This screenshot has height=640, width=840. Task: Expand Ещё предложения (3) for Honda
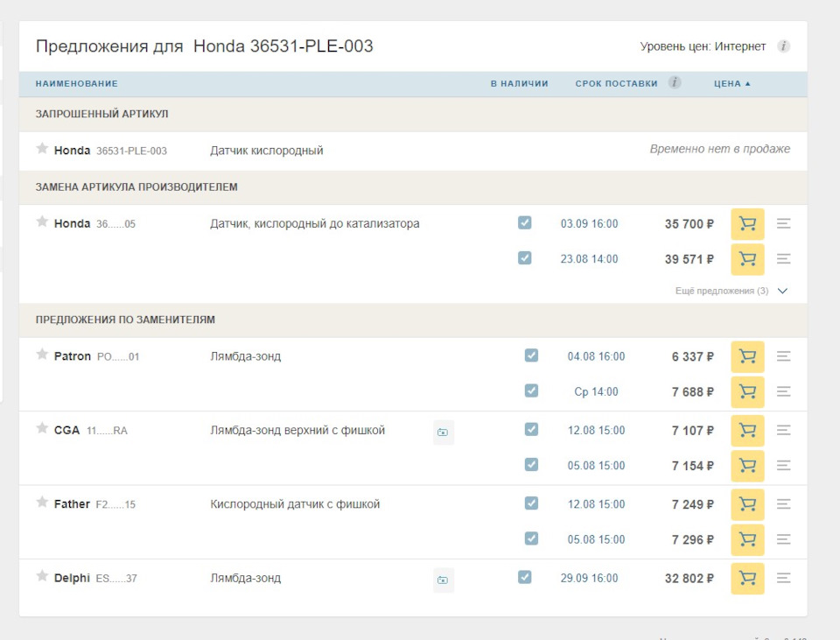731,291
